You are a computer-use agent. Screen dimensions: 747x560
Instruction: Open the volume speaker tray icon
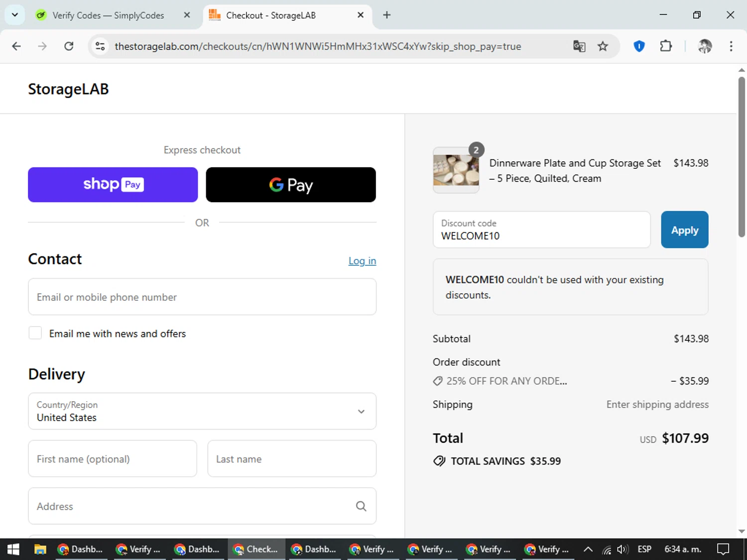coord(622,550)
